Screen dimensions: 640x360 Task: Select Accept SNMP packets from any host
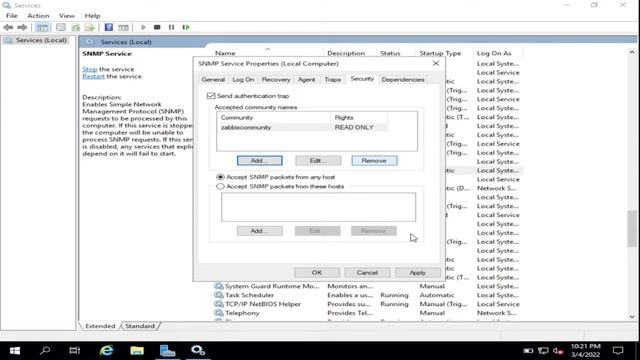[220, 177]
